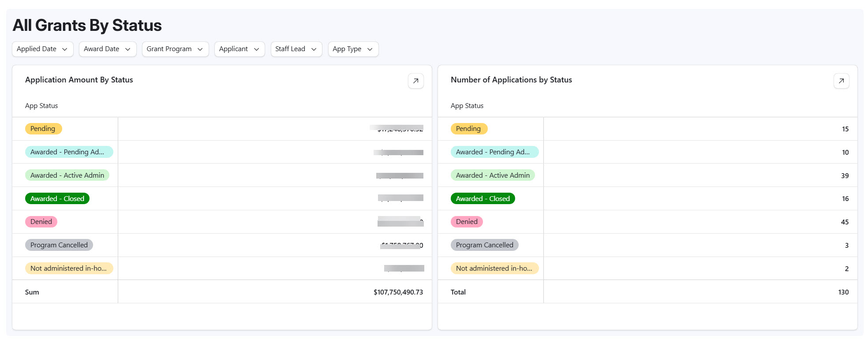Click App Status header in Amount table
868x343 pixels.
41,106
